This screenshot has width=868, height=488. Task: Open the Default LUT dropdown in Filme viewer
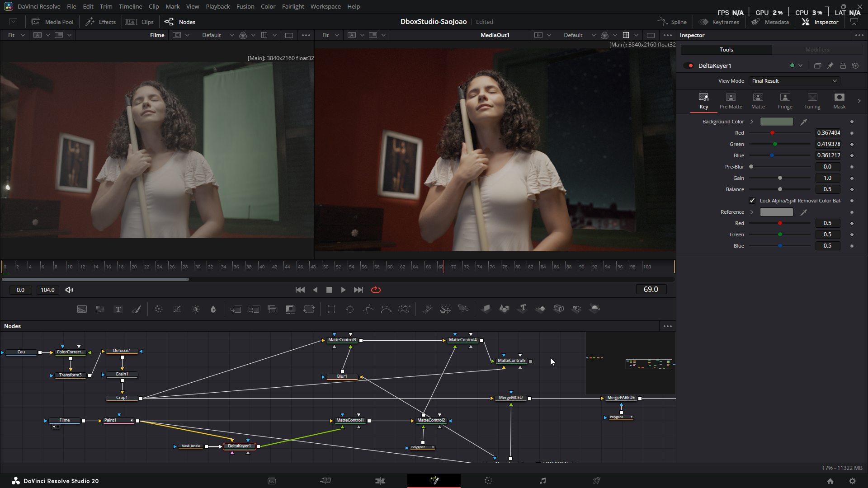(x=218, y=35)
